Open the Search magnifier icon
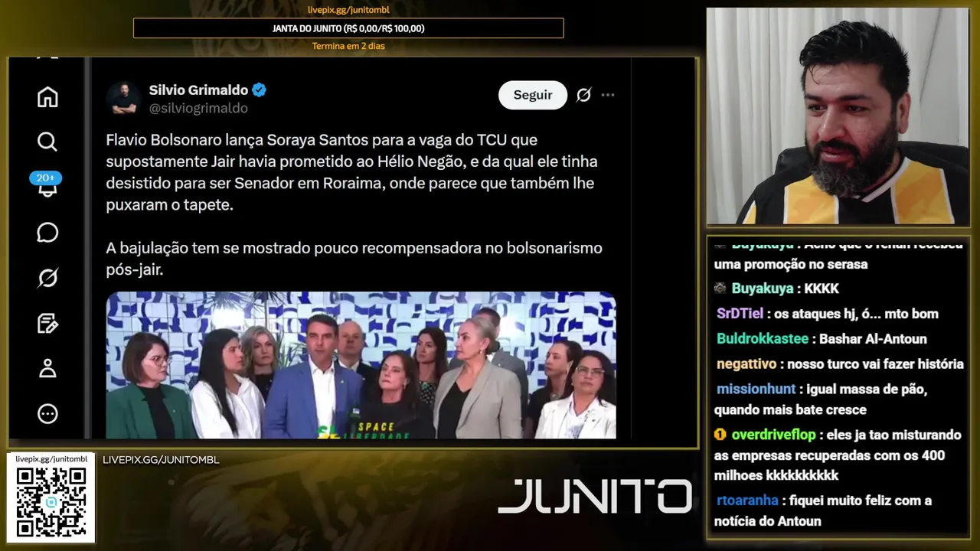 [47, 142]
